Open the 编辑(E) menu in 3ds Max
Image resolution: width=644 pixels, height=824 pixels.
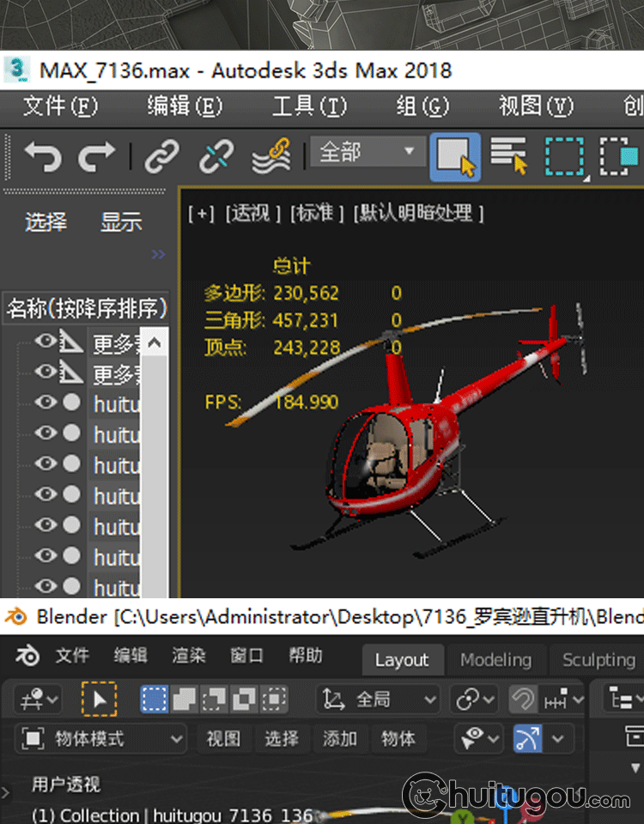click(x=185, y=106)
